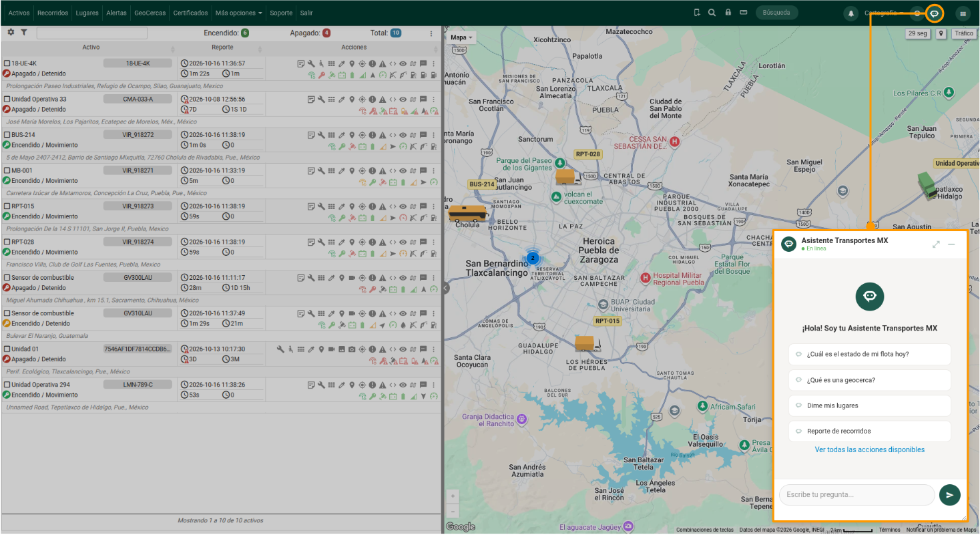This screenshot has height=535, width=980.
Task: Open 'Ver todas las acciones disponibles' link
Action: pos(869,450)
